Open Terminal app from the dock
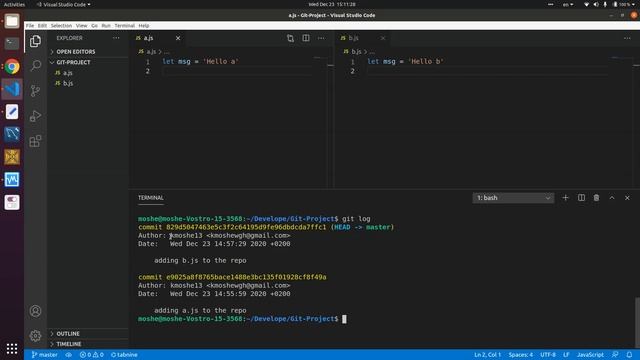 point(12,43)
